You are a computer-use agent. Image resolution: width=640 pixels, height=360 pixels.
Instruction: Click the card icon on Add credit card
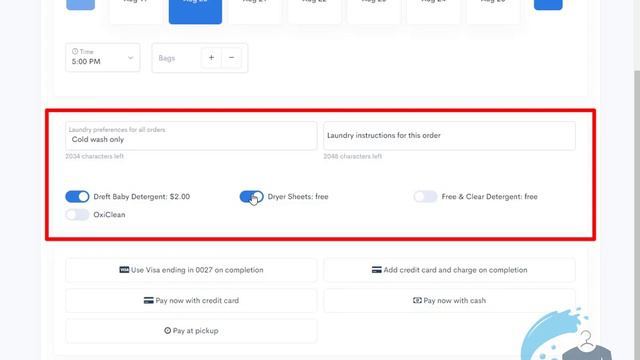pos(377,270)
